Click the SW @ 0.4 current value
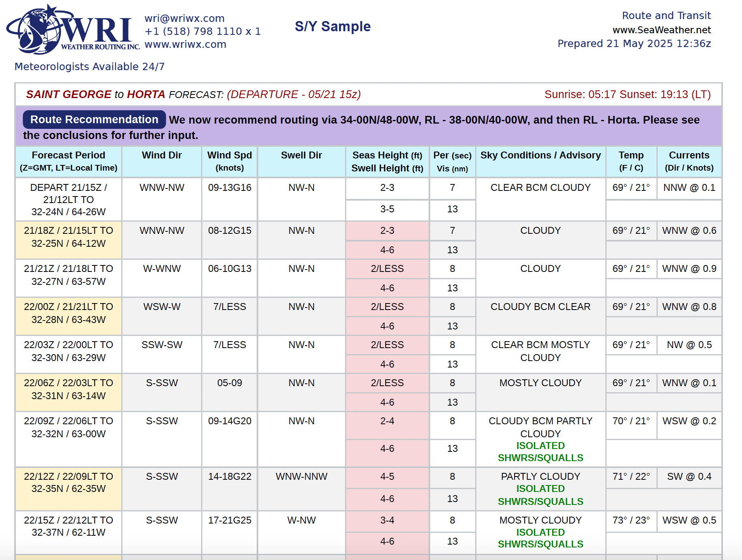Screen dimensions: 742x560 [689, 477]
